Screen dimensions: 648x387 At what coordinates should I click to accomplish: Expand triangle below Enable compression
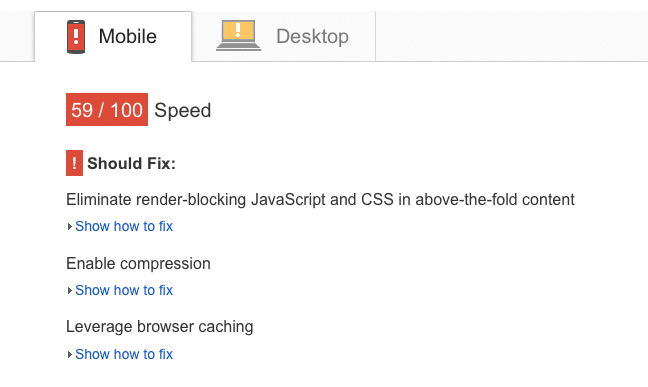[69, 291]
